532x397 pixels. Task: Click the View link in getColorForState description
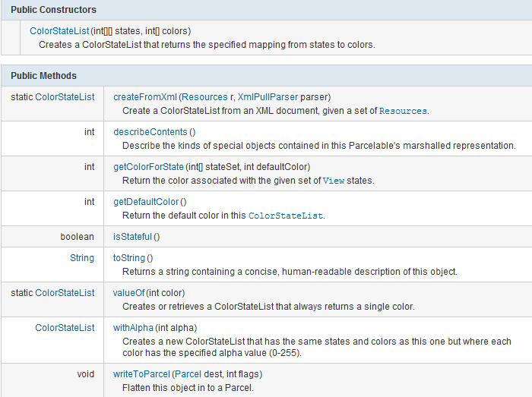[x=333, y=181]
